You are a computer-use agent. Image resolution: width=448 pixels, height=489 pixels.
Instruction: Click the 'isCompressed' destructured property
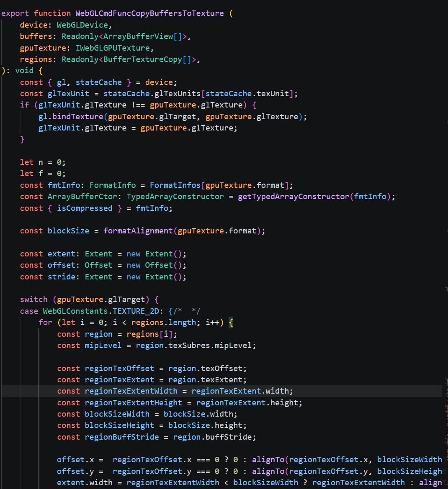coord(85,208)
